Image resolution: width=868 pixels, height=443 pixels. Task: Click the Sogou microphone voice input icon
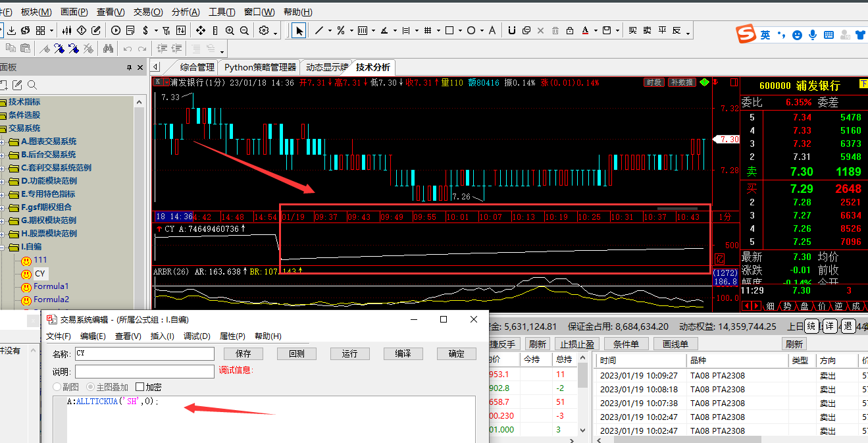(x=813, y=35)
